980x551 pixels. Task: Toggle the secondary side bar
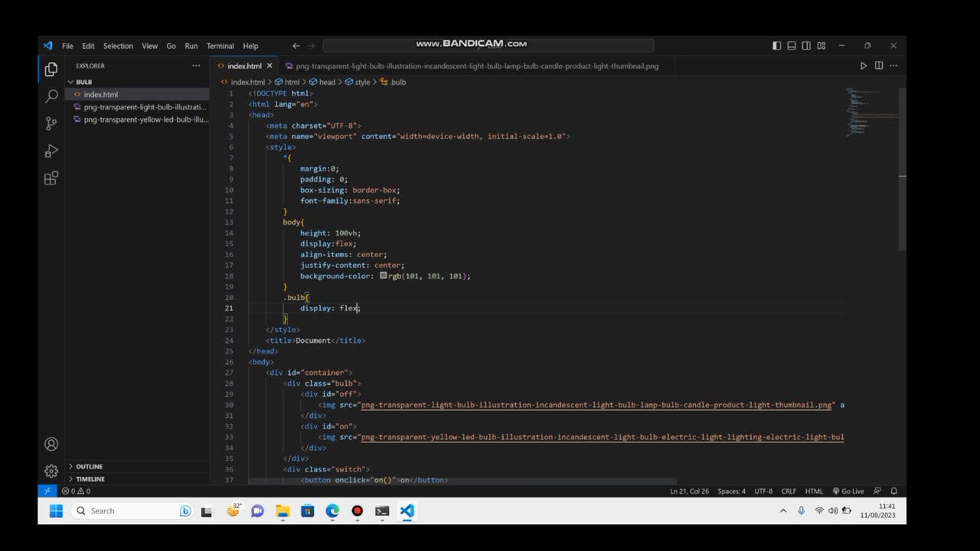click(806, 46)
